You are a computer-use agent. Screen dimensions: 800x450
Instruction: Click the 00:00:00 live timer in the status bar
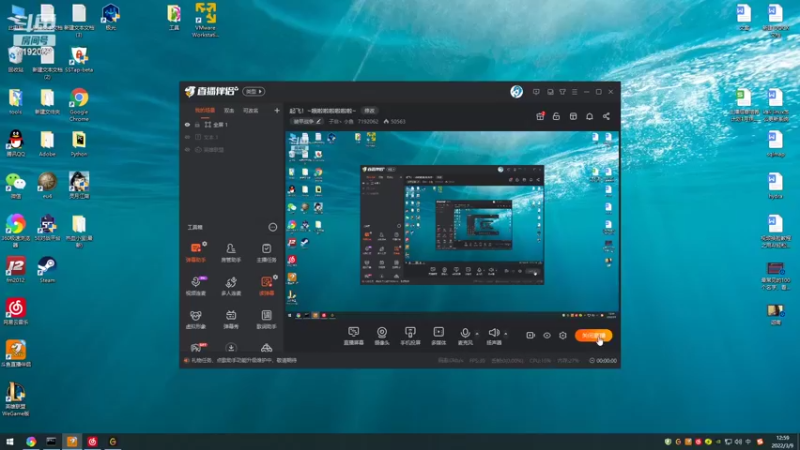click(x=603, y=360)
